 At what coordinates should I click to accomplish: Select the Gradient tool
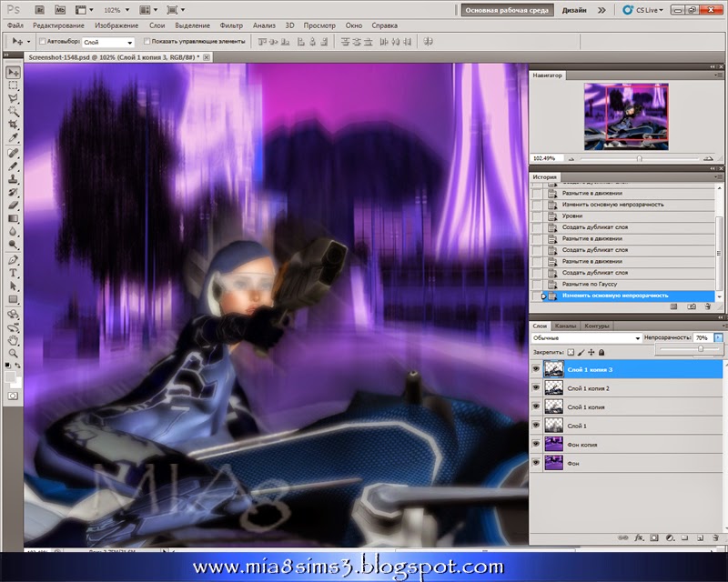point(13,218)
